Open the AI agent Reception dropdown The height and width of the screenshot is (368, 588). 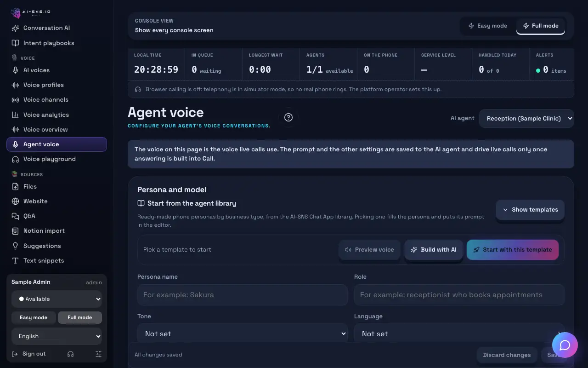tap(526, 118)
